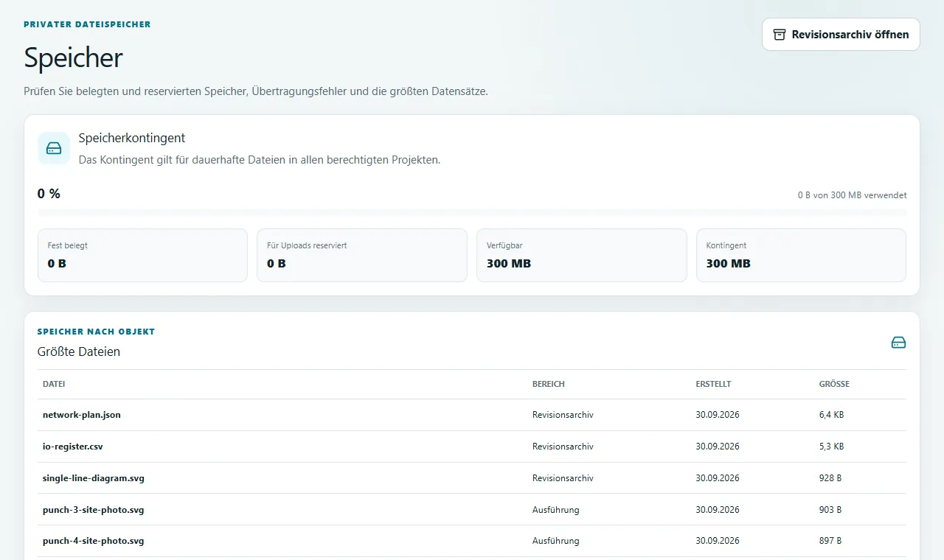Select the punch-4-site-photo.svg file name

[x=94, y=541]
